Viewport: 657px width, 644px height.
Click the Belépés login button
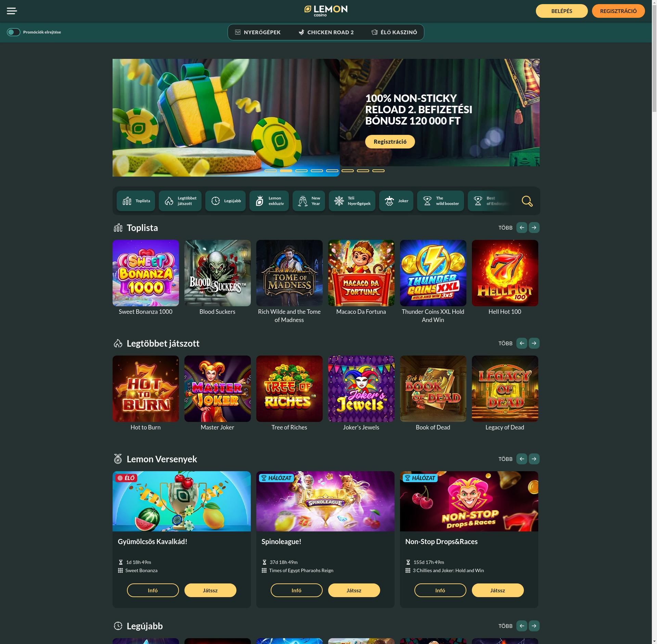point(562,11)
